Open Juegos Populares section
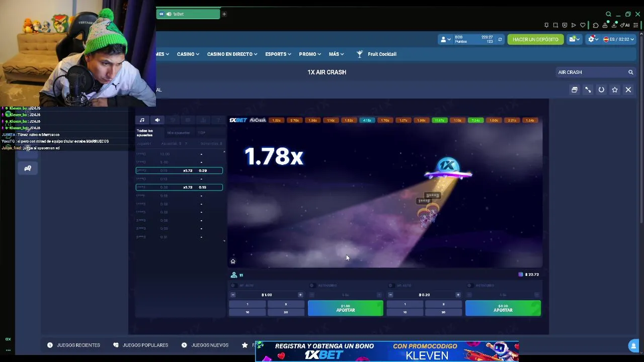 pos(140,345)
